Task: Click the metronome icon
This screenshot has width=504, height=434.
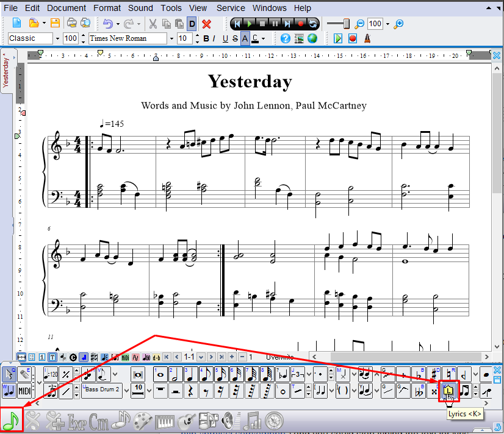Action: tap(367, 38)
